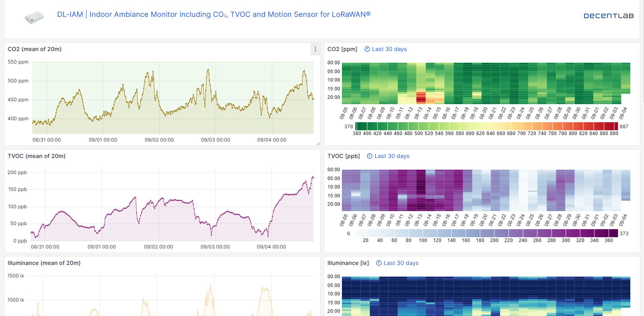Click 'Last 30 days' in Illuminance [lx] panel

401,263
